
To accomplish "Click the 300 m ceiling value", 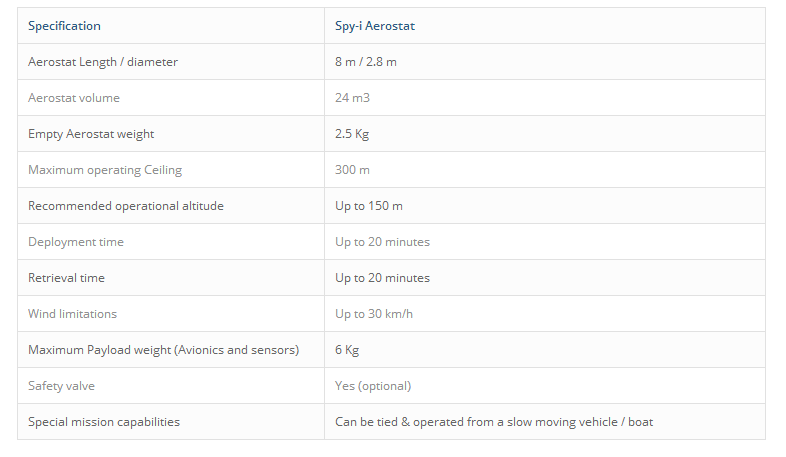I will (352, 170).
